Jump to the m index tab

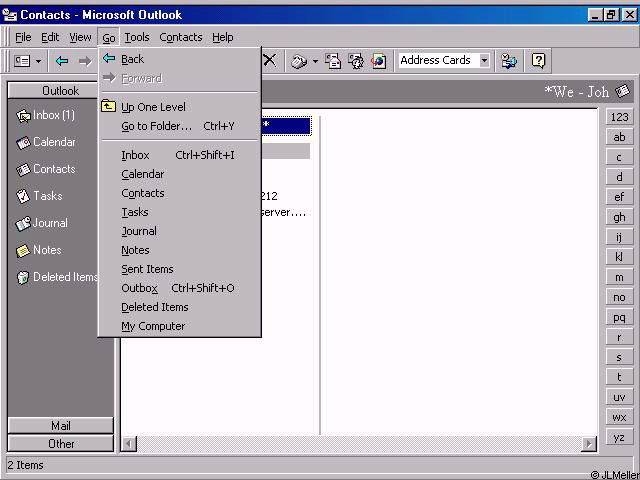point(619,278)
